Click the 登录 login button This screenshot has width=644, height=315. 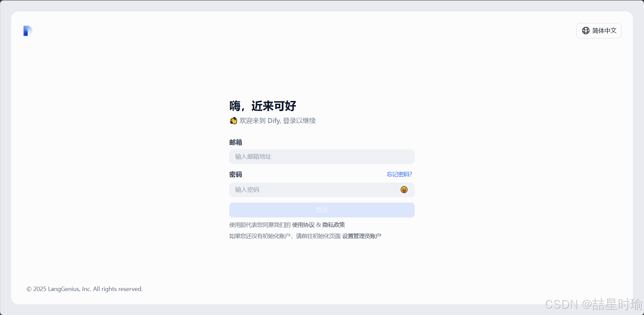tap(322, 210)
